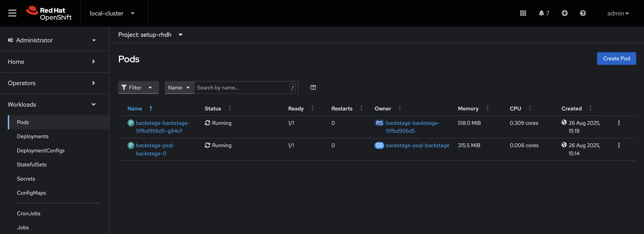The image size is (644, 234).
Task: Sort table by Created column arrows
Action: point(590,109)
